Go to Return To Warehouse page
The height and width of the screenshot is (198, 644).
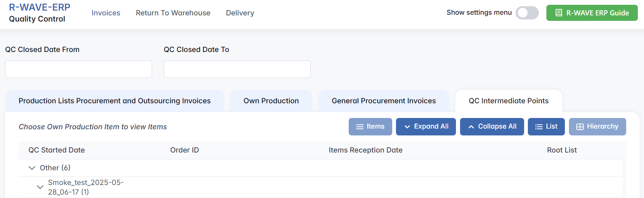(x=173, y=13)
